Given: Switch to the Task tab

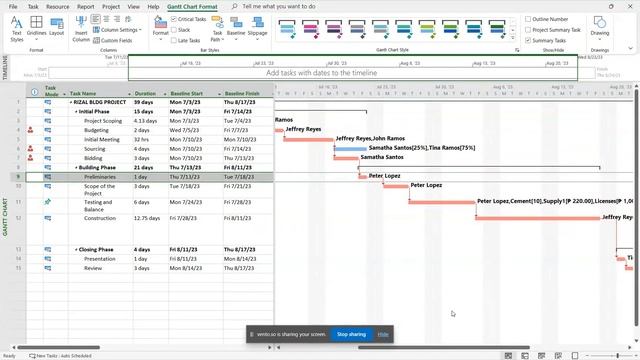Looking at the screenshot, I should click(x=33, y=7).
